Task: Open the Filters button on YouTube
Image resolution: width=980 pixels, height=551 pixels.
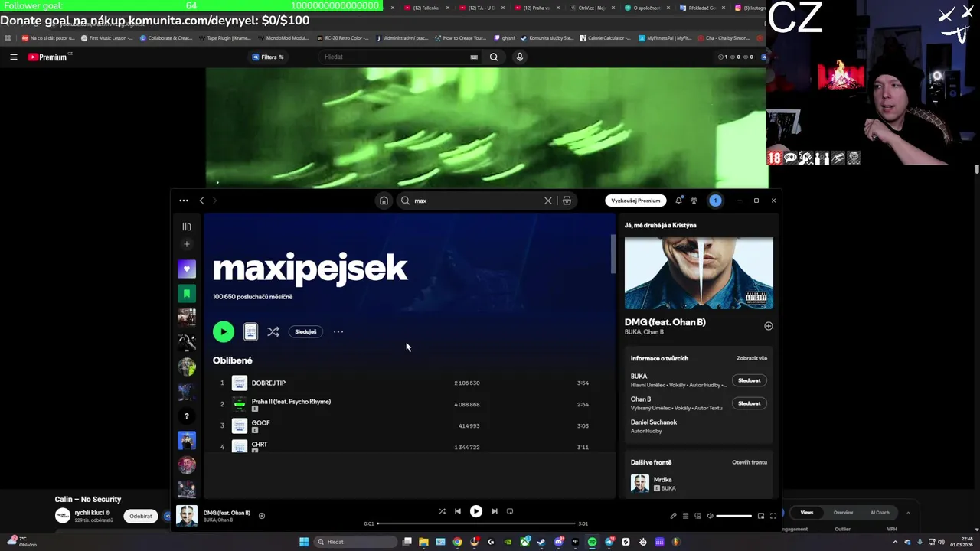Action: 269,57
